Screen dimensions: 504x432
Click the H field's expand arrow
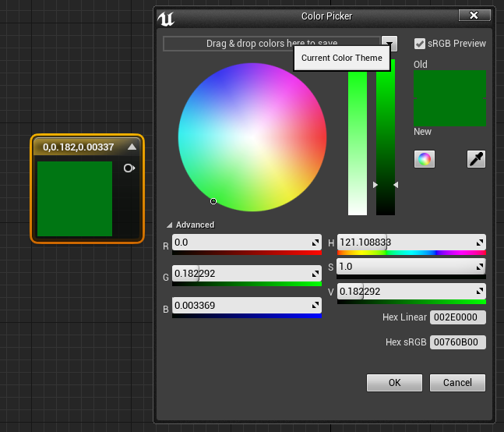pyautogui.click(x=480, y=243)
